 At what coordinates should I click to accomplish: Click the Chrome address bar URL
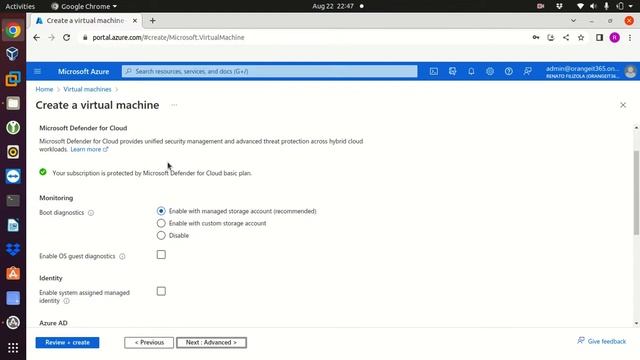(x=168, y=38)
